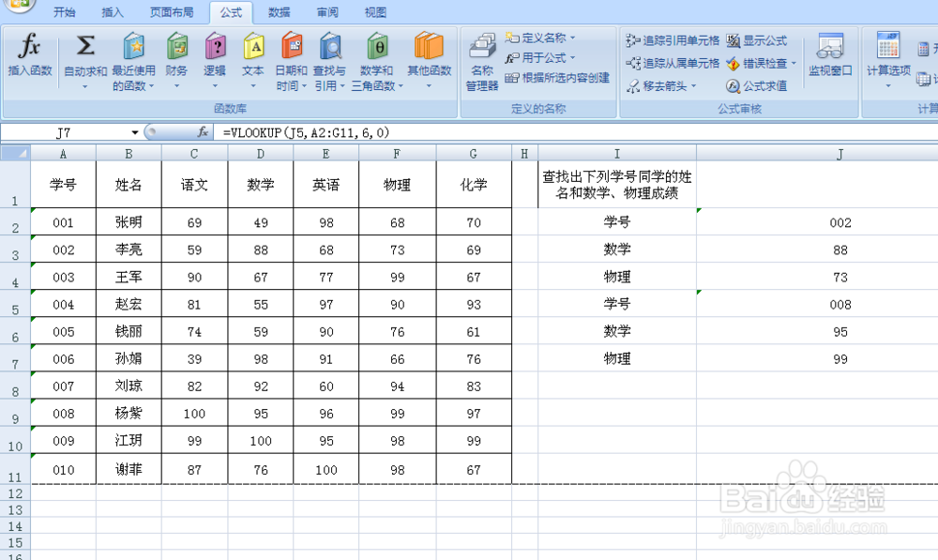This screenshot has width=938, height=560.
Task: Click Use in Formula (用于公式)
Action: click(x=539, y=58)
